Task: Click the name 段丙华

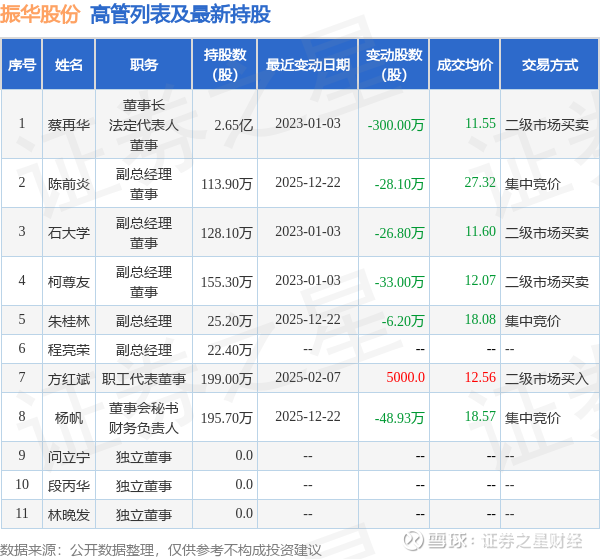Action: (69, 486)
